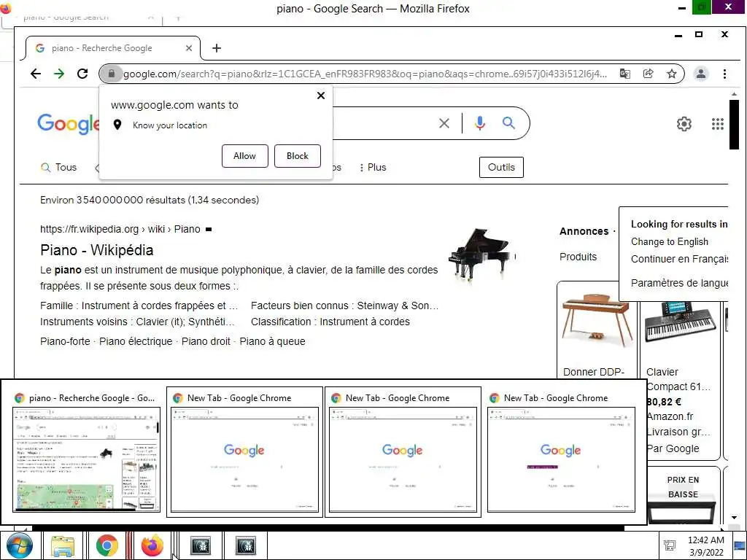The image size is (747, 560).
Task: Open the Chrome profile avatar
Action: [701, 74]
